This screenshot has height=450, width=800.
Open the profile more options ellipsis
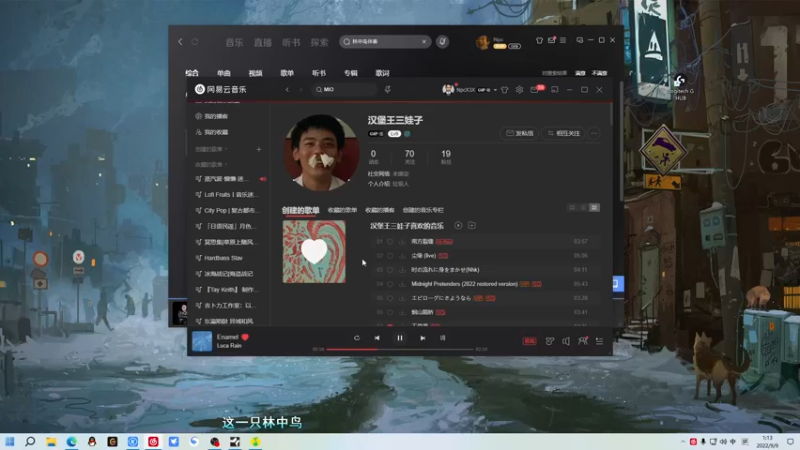594,133
